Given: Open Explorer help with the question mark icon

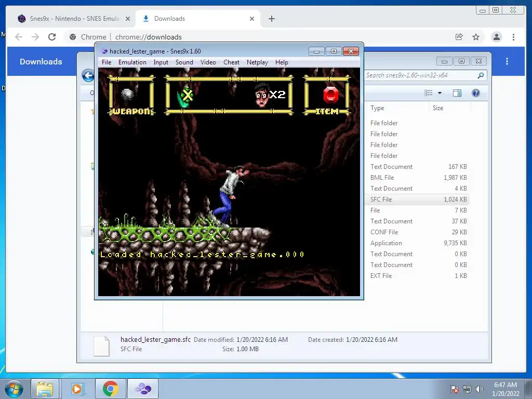Looking at the screenshot, I should point(476,93).
